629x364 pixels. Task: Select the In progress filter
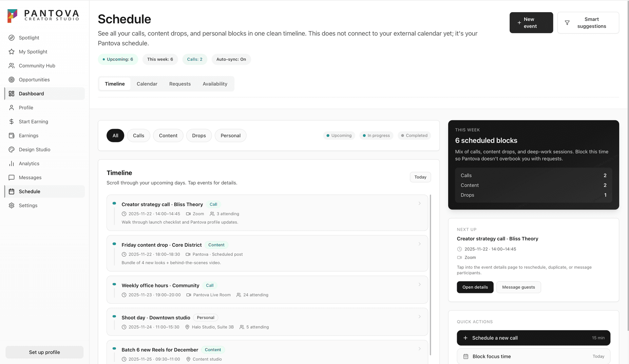point(376,135)
